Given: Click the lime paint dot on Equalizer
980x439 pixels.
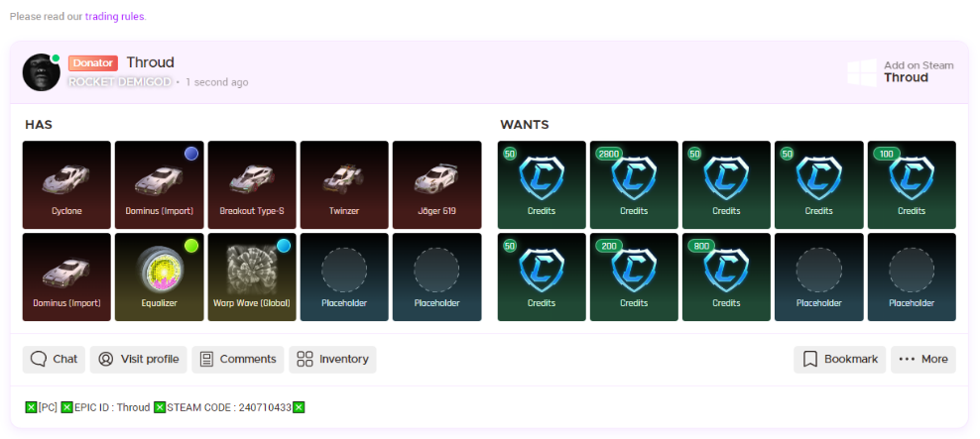Looking at the screenshot, I should [x=191, y=246].
